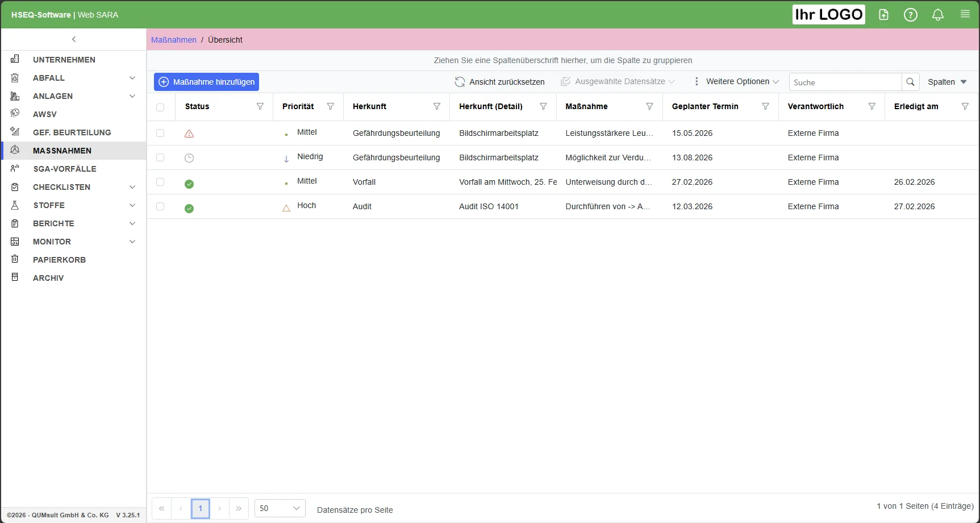Go to the next page arrow

pyautogui.click(x=219, y=508)
